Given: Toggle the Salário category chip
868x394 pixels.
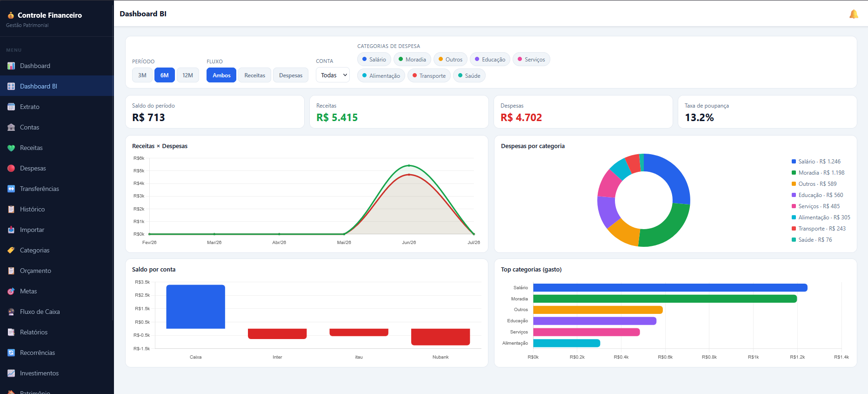Looking at the screenshot, I should (374, 59).
